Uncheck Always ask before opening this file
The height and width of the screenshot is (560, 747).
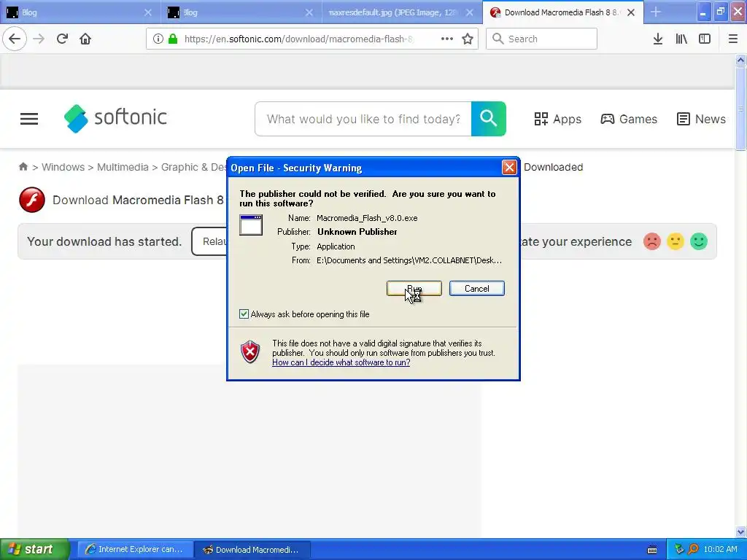[244, 314]
